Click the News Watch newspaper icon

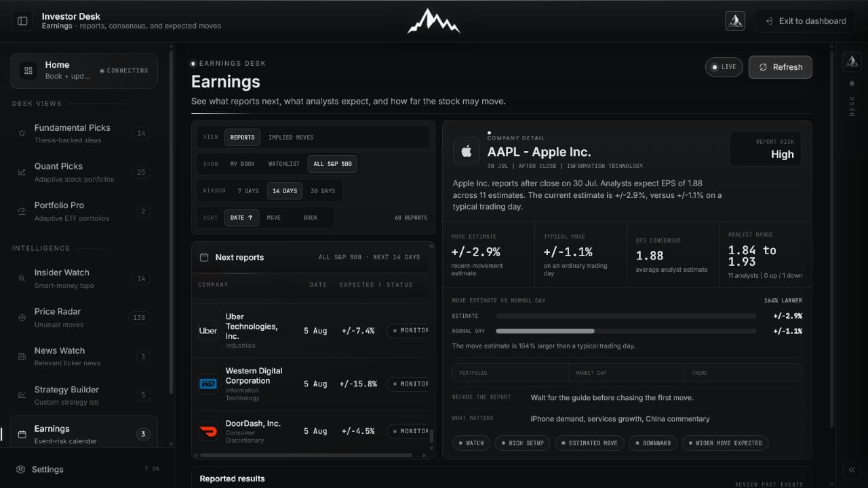[22, 357]
